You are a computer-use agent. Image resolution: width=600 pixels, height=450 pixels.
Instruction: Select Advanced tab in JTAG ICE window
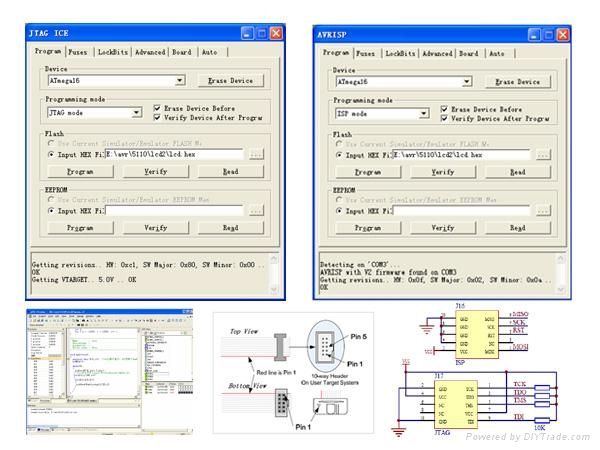coord(150,52)
